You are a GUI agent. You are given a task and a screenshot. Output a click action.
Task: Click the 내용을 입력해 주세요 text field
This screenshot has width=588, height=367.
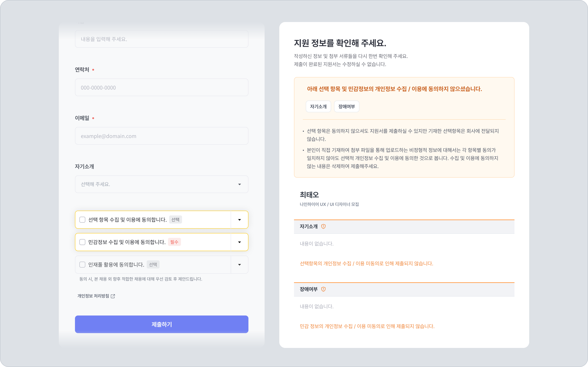pyautogui.click(x=162, y=39)
